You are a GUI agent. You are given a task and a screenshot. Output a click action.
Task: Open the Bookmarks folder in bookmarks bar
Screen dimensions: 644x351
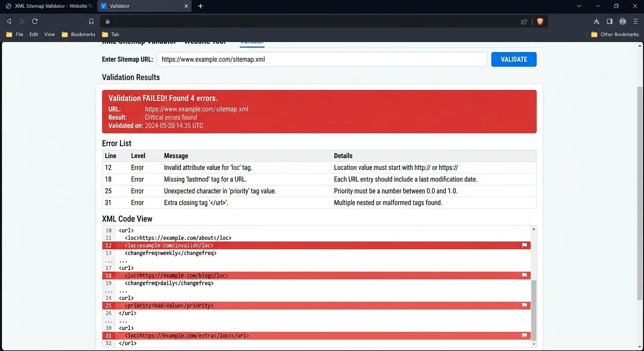[x=78, y=34]
